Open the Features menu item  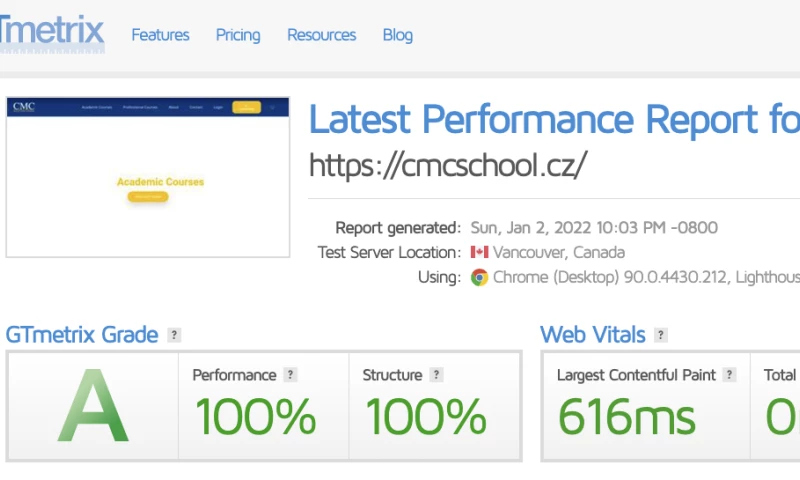160,35
